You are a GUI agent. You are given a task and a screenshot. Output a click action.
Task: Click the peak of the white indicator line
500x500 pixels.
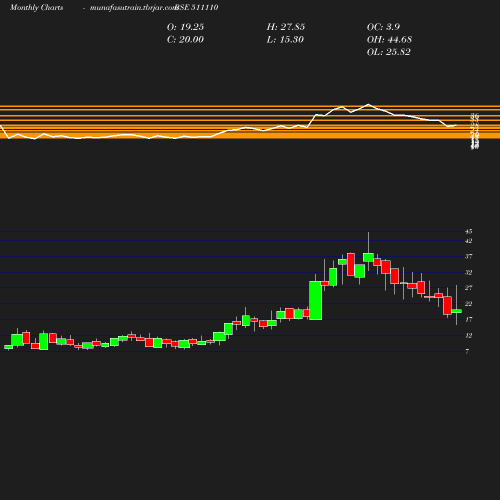tap(368, 105)
